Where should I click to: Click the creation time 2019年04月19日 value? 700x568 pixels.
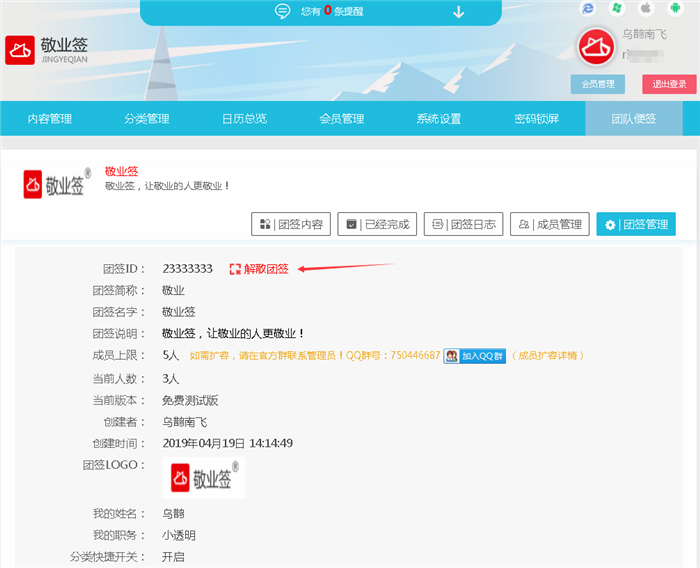point(228,443)
